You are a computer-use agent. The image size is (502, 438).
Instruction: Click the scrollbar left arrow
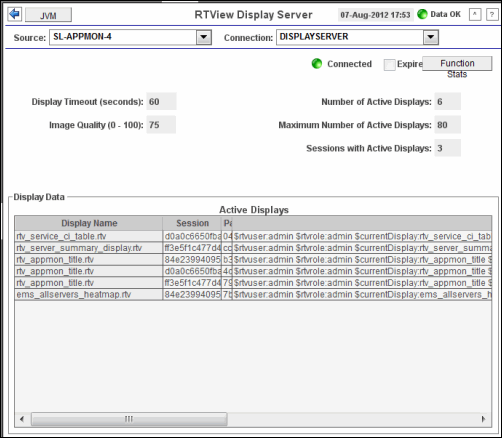tap(22, 419)
